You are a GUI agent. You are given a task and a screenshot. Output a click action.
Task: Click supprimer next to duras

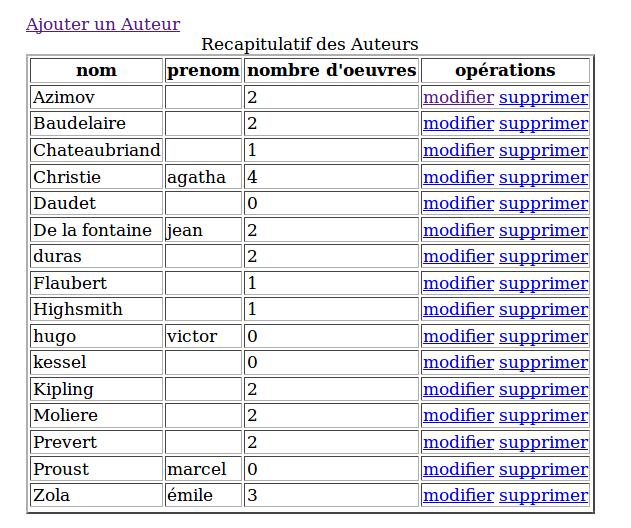coord(543,257)
